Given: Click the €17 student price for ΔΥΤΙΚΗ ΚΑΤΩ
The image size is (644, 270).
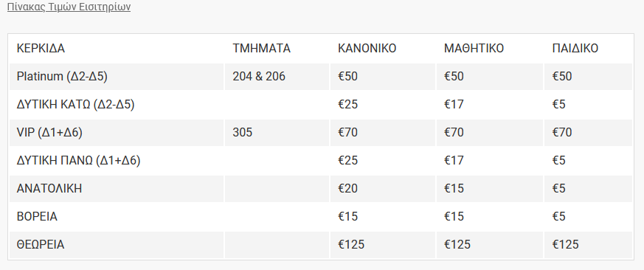Looking at the screenshot, I should pyautogui.click(x=454, y=104).
